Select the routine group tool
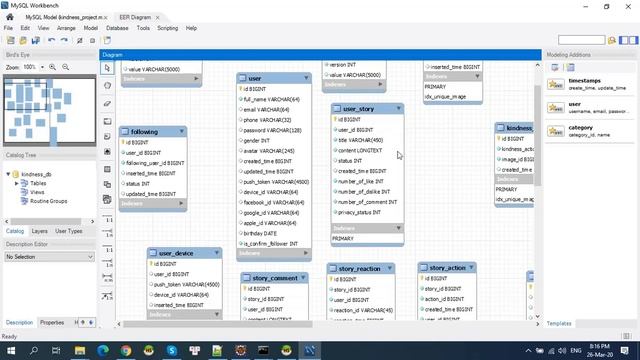The width and height of the screenshot is (640, 360). pyautogui.click(x=107, y=200)
